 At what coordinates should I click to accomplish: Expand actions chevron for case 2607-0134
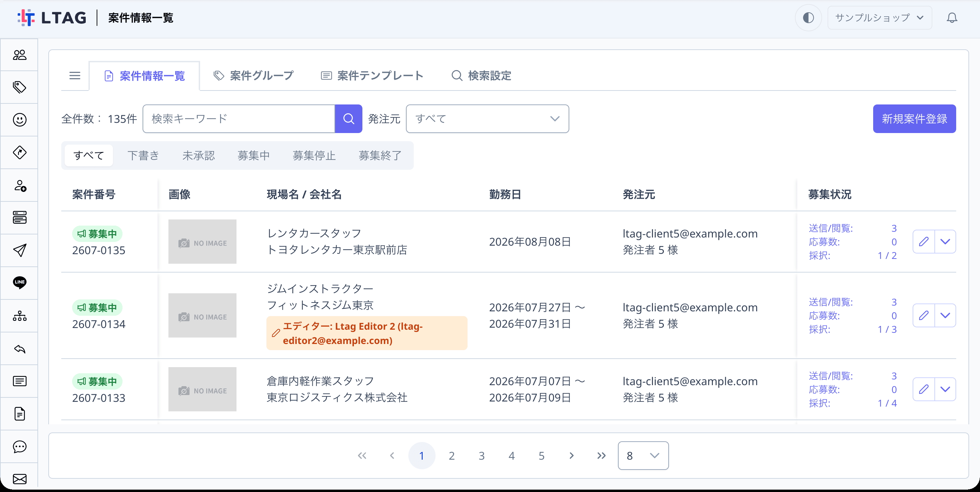pos(945,315)
